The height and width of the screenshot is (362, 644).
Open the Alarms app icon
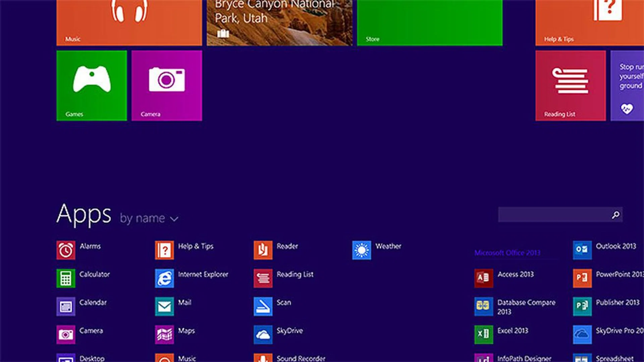click(66, 250)
